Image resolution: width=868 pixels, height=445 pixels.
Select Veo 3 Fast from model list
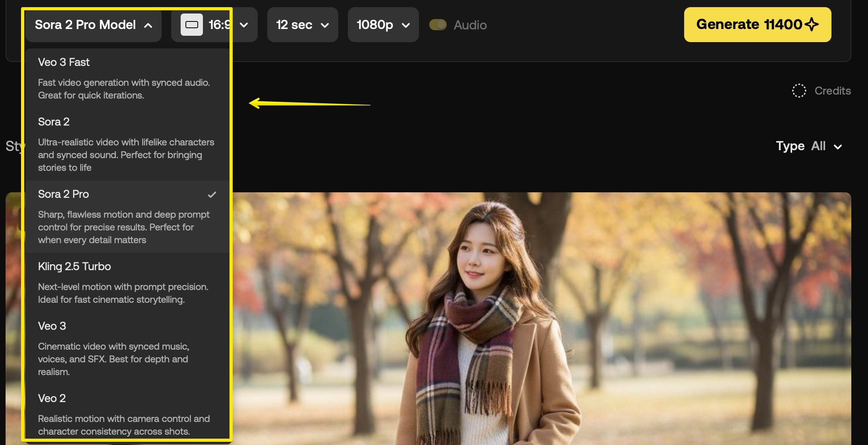(64, 62)
